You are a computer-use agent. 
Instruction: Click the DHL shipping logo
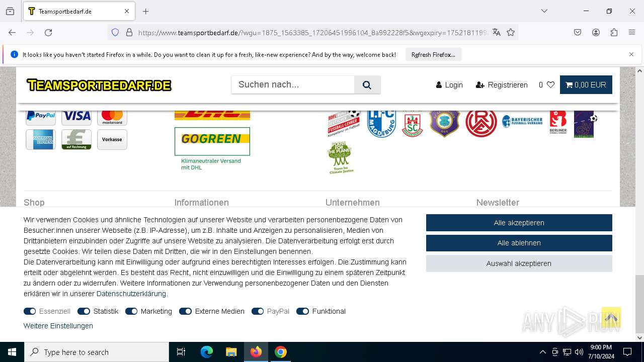point(212,115)
